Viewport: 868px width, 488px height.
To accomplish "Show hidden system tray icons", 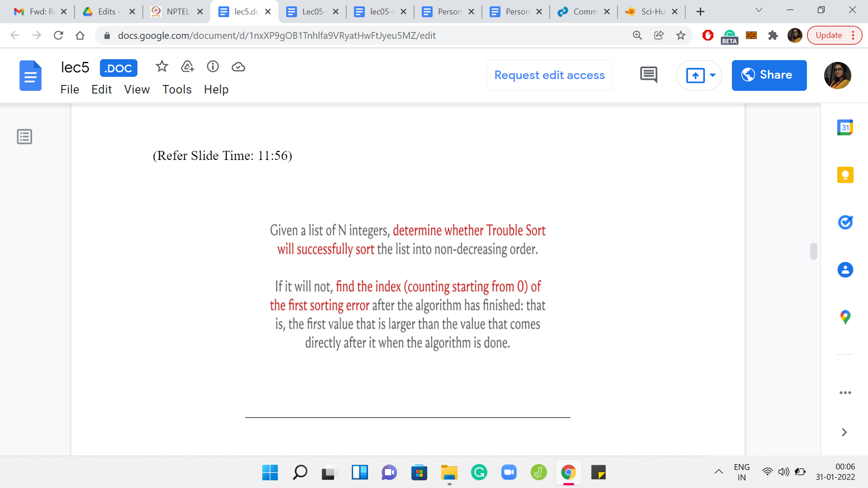I will (718, 472).
